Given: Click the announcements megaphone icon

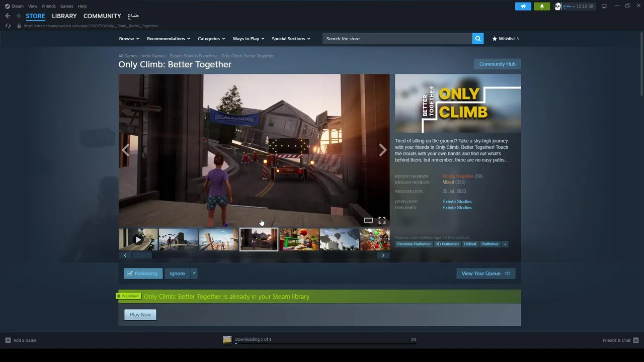Looking at the screenshot, I should (x=523, y=6).
